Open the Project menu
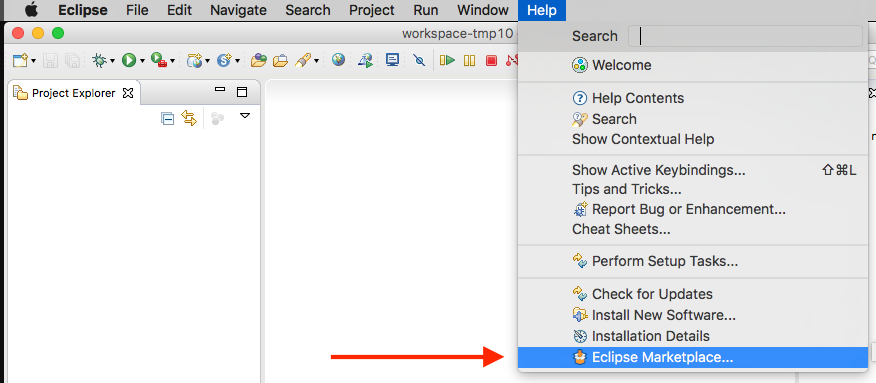Viewport: 876px width, 383px height. click(x=372, y=10)
